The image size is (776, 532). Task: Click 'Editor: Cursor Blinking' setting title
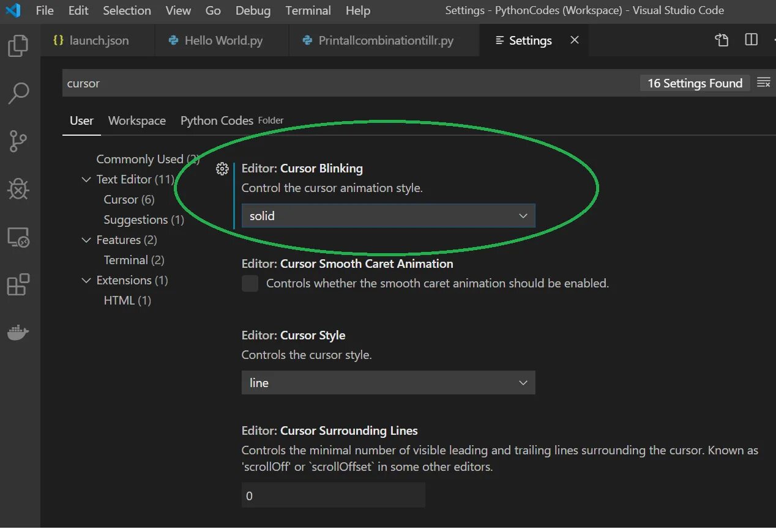[x=302, y=168]
